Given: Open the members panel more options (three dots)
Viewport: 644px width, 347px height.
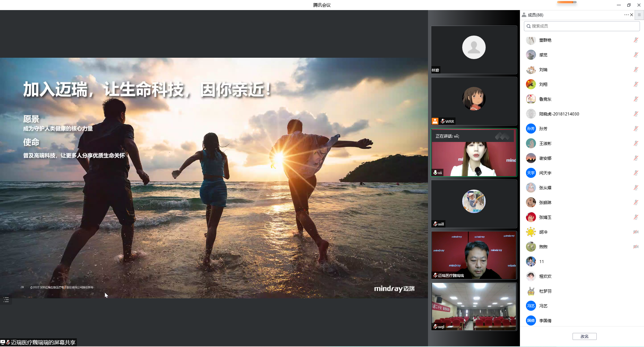Looking at the screenshot, I should point(626,15).
